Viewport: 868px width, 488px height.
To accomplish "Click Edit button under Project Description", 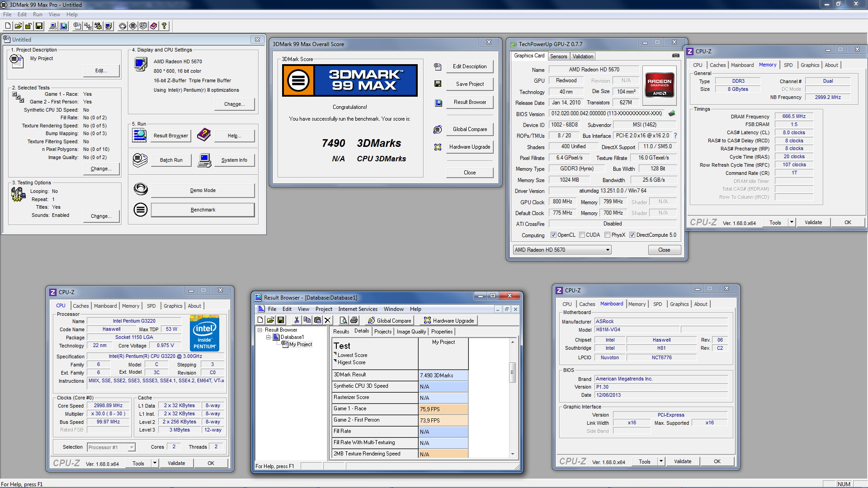I will pyautogui.click(x=101, y=70).
